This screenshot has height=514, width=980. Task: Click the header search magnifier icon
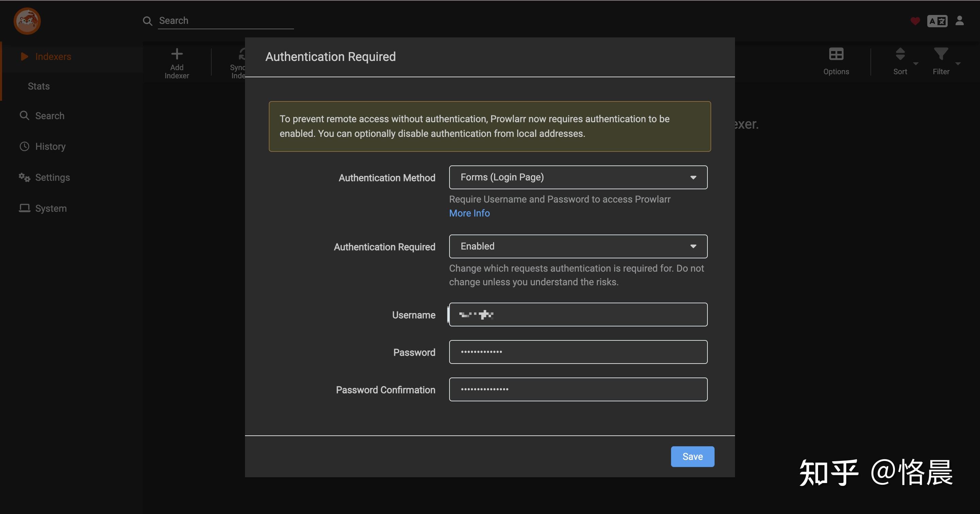[x=147, y=21]
